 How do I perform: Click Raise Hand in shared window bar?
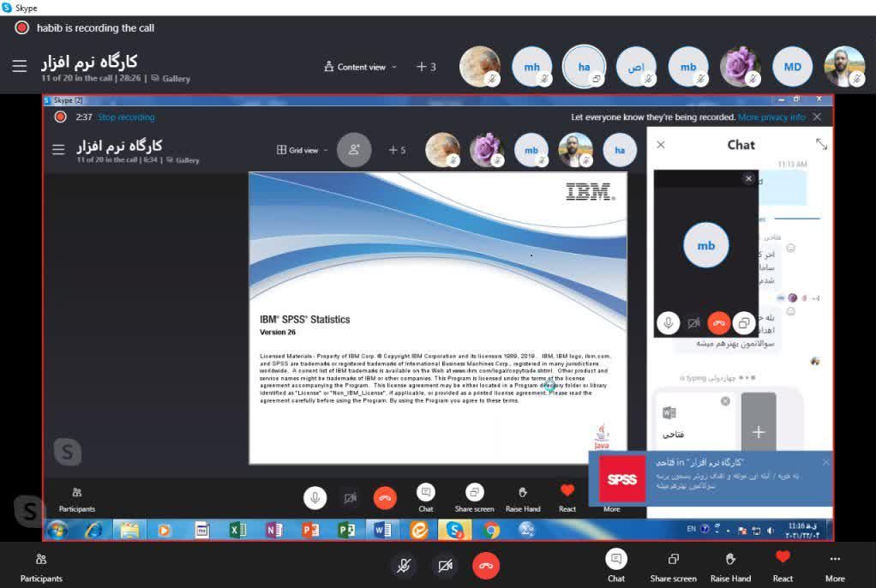[x=523, y=497]
